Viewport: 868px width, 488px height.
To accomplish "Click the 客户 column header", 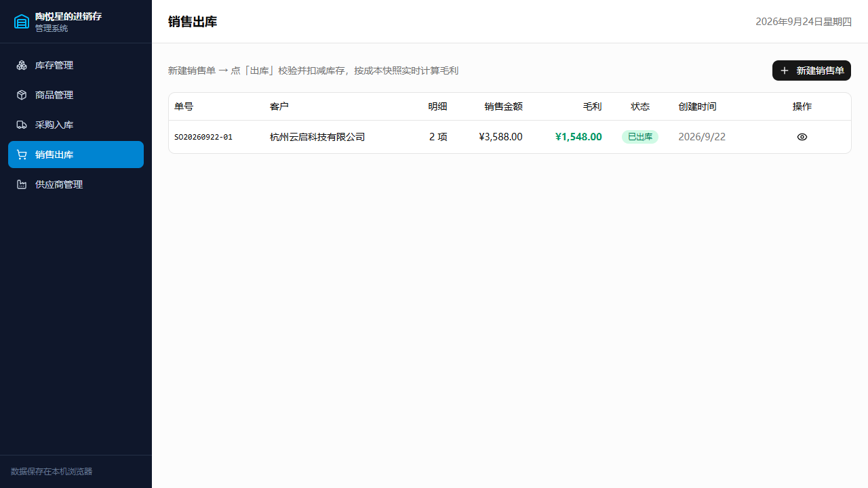I will tap(279, 106).
